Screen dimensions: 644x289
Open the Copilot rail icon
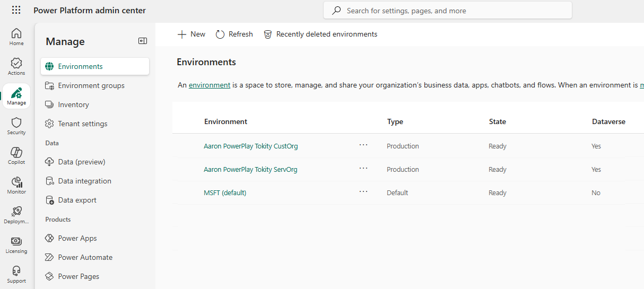tap(16, 155)
